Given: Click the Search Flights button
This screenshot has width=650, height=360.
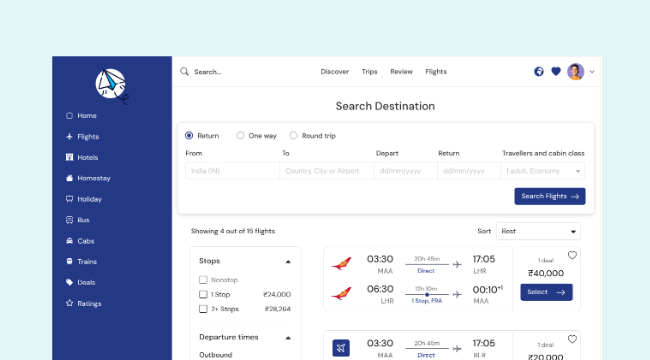Looking at the screenshot, I should tap(550, 196).
